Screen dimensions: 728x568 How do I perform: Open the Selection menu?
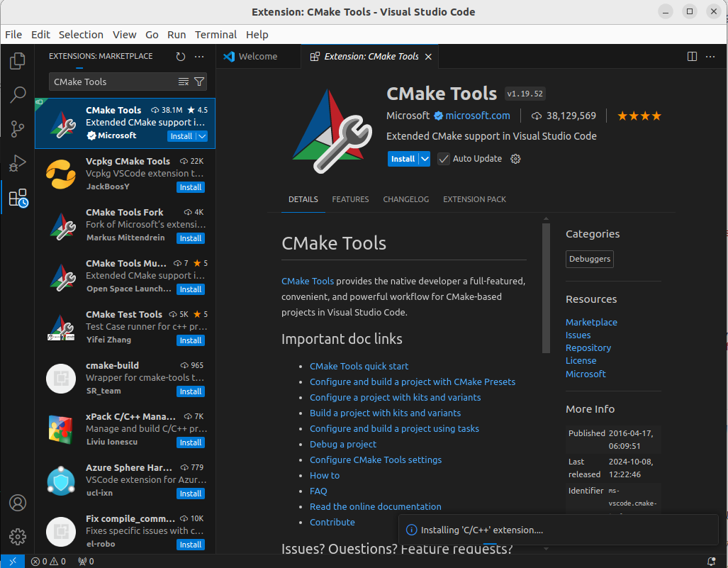(x=81, y=35)
